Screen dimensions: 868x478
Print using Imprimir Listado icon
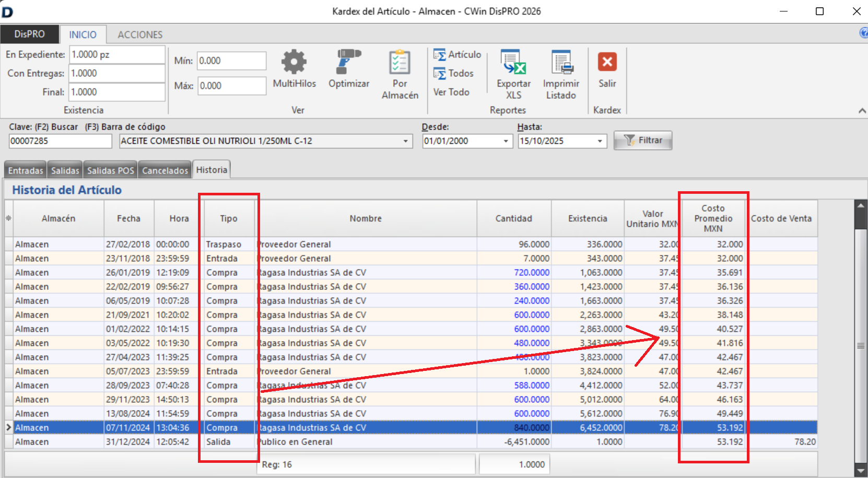click(561, 63)
